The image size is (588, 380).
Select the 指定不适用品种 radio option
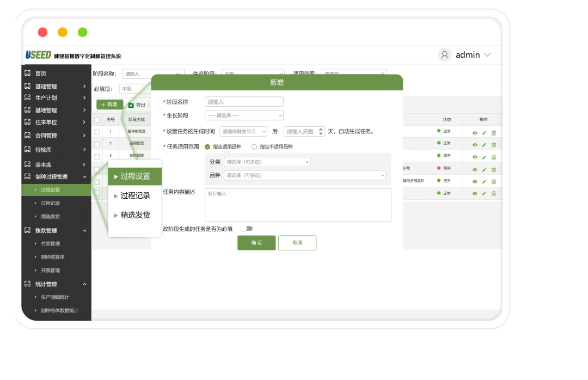tap(254, 147)
